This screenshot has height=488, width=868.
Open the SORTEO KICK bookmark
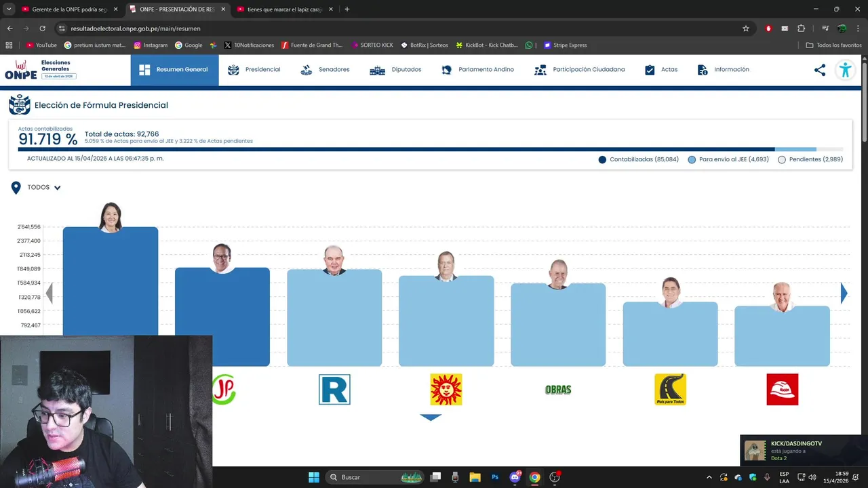[x=372, y=45]
